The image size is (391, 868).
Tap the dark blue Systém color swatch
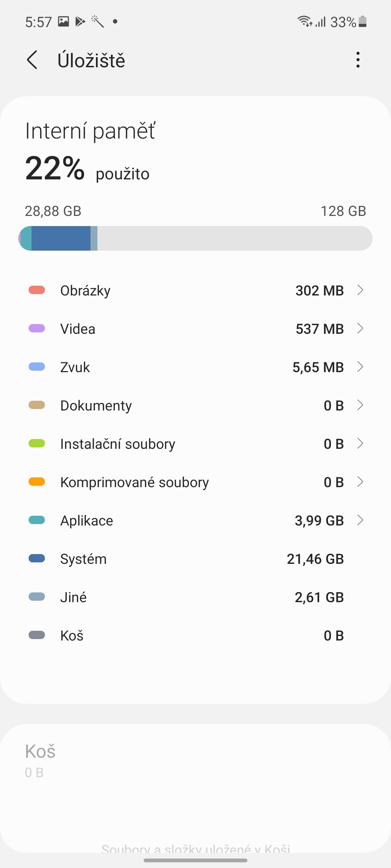click(37, 558)
